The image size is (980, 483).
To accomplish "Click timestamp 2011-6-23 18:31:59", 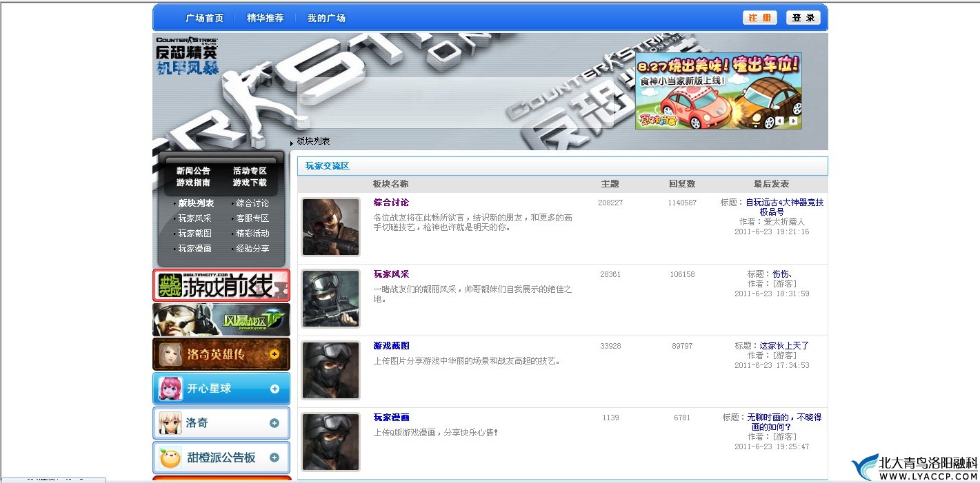I will [x=772, y=294].
